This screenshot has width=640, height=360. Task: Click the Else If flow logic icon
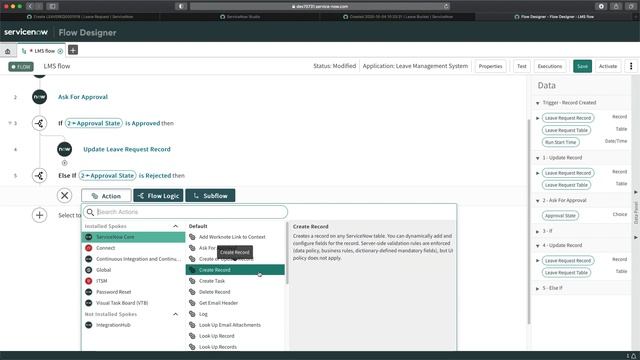pyautogui.click(x=40, y=176)
